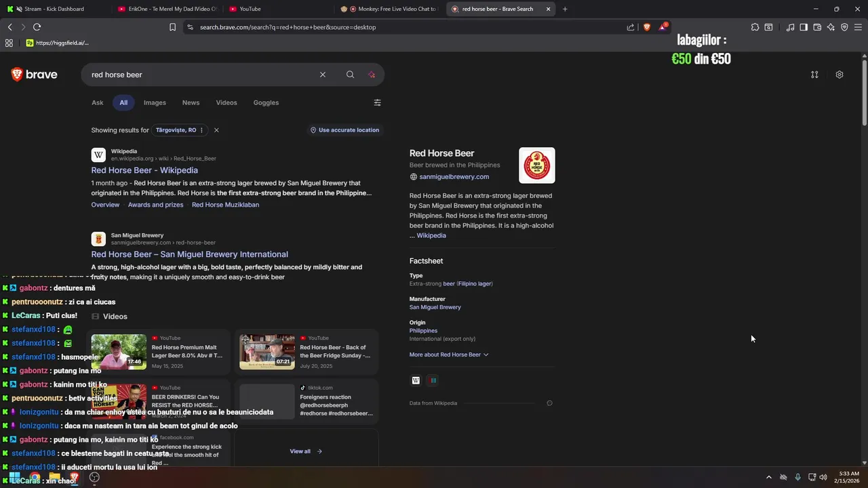868x488 pixels.
Task: Toggle the browser sidebar panel icon
Action: coord(804,27)
